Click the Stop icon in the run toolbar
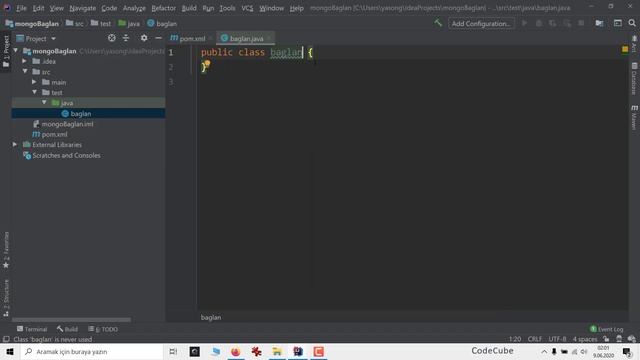This screenshot has width=640, height=360. [x=581, y=23]
